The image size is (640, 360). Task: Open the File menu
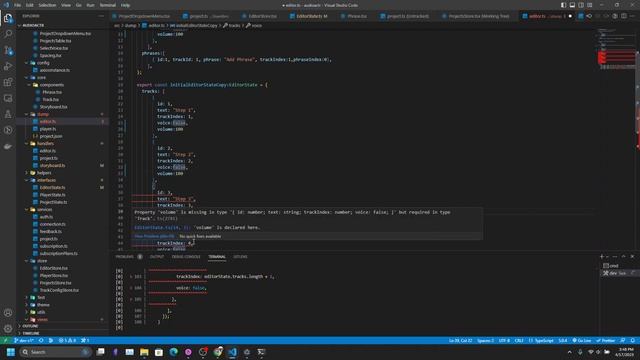pyautogui.click(x=18, y=5)
